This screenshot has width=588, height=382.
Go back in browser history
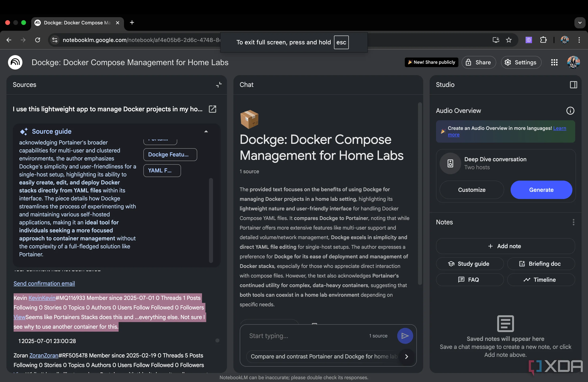coord(9,40)
